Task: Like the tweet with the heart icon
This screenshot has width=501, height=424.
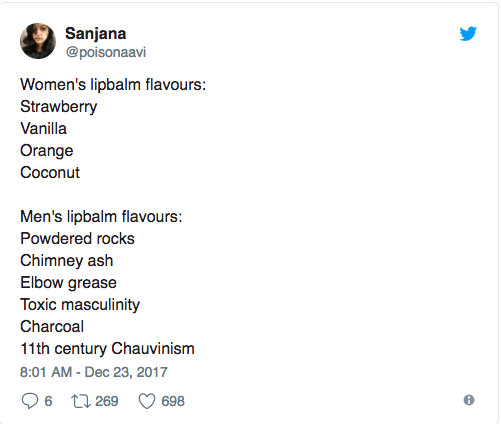Action: pos(147,401)
